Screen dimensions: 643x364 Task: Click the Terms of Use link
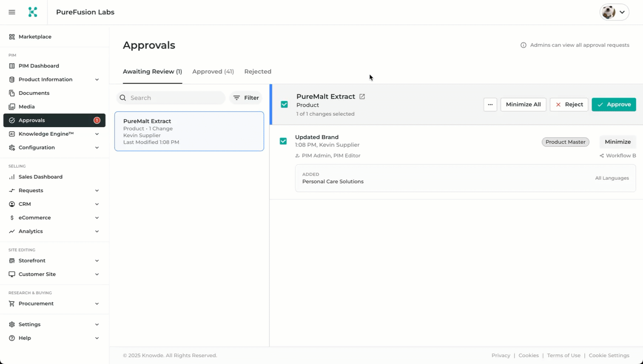click(x=563, y=355)
